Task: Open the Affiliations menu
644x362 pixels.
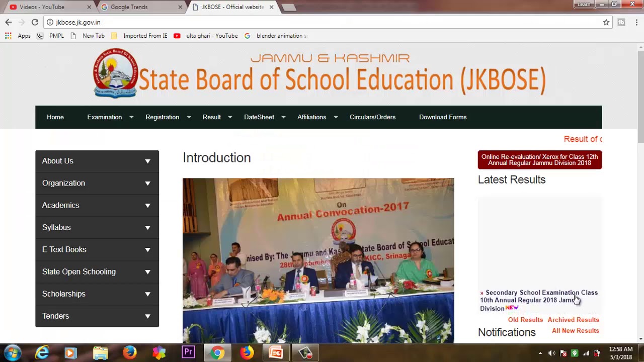Action: [311, 117]
